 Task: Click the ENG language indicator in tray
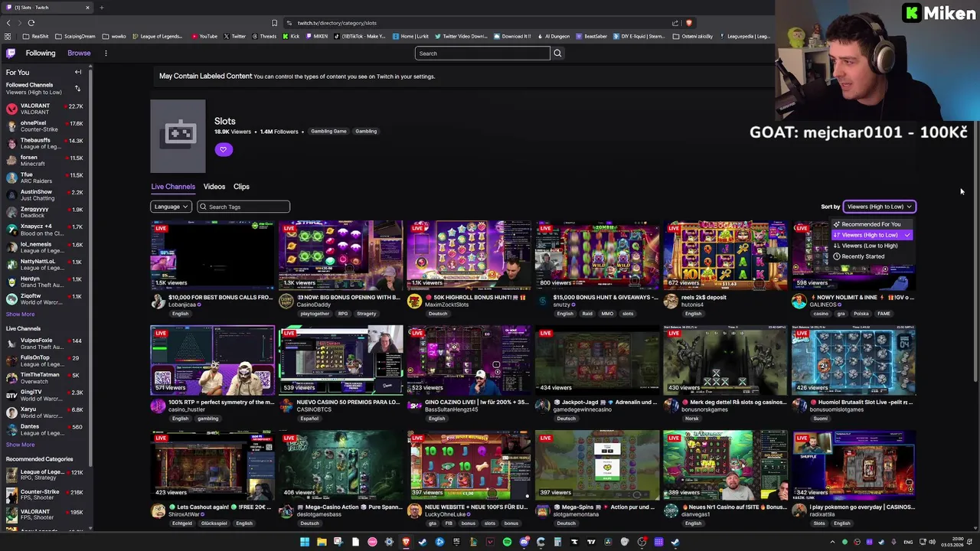908,542
